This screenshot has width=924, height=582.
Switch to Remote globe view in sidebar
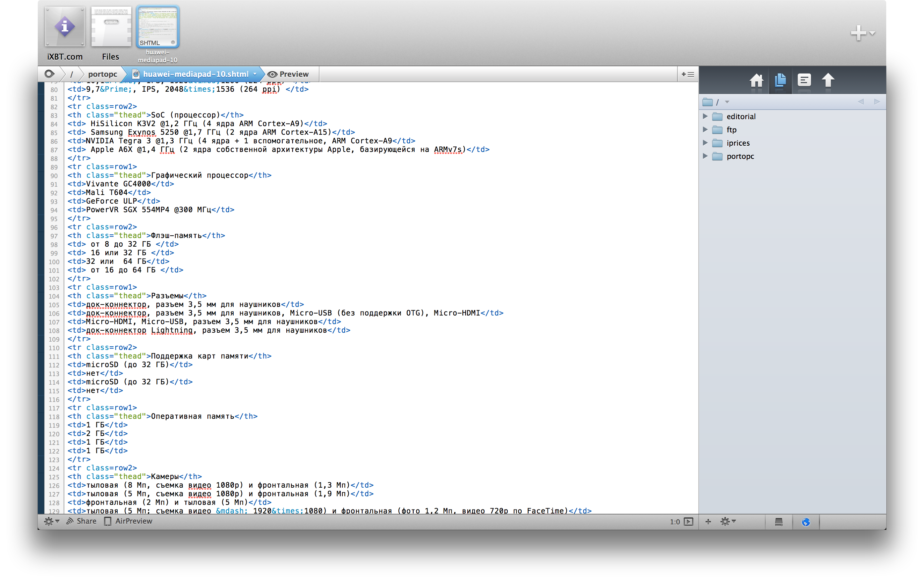[x=805, y=522]
